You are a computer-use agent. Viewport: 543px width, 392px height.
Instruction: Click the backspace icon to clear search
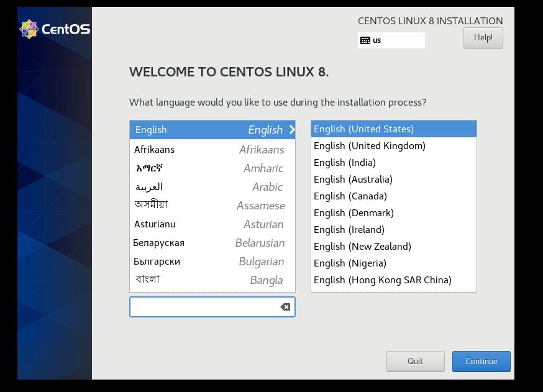(284, 306)
